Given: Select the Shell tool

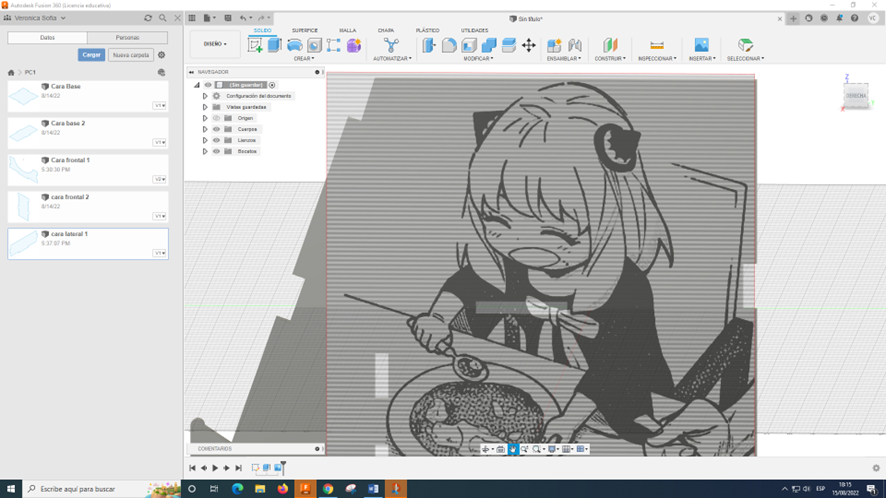Looking at the screenshot, I should [x=469, y=45].
